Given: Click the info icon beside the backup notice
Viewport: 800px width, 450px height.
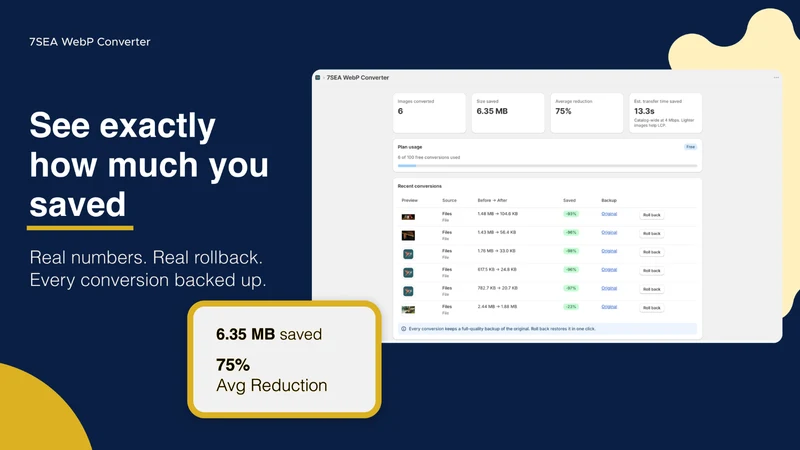Looking at the screenshot, I should point(404,329).
